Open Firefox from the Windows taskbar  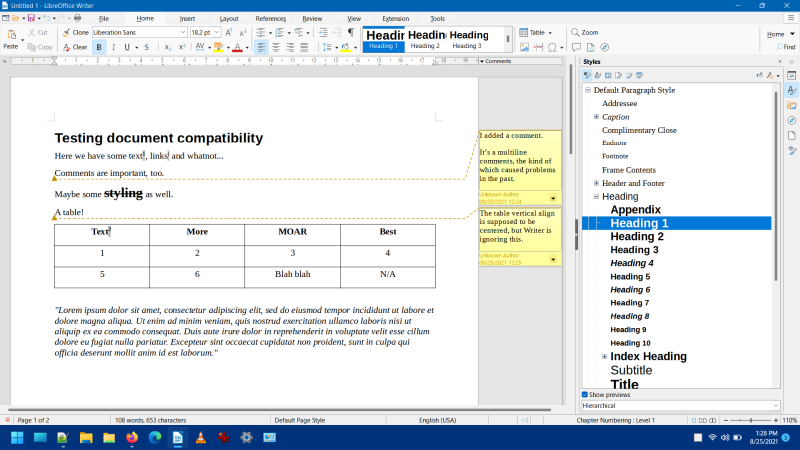[x=132, y=438]
